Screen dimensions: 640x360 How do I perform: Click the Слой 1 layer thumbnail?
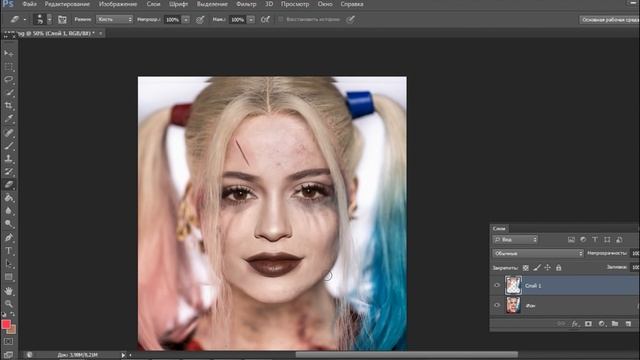(x=513, y=285)
